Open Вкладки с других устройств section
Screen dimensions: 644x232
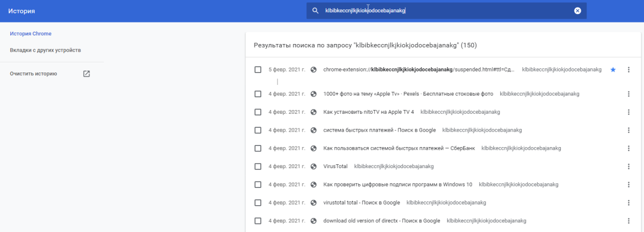[x=46, y=50]
